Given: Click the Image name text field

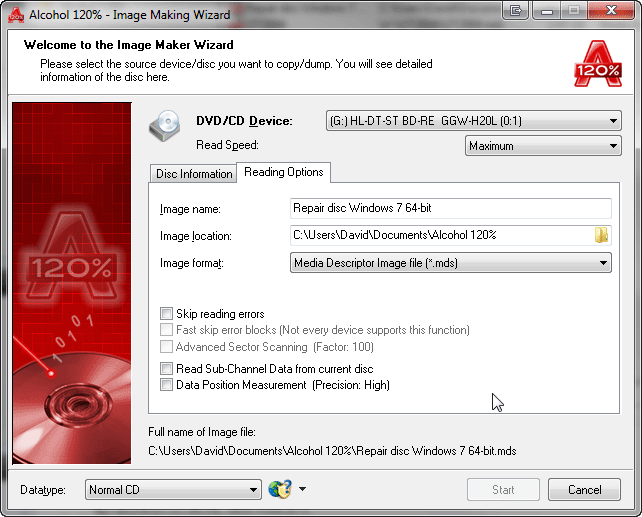Looking at the screenshot, I should 451,208.
